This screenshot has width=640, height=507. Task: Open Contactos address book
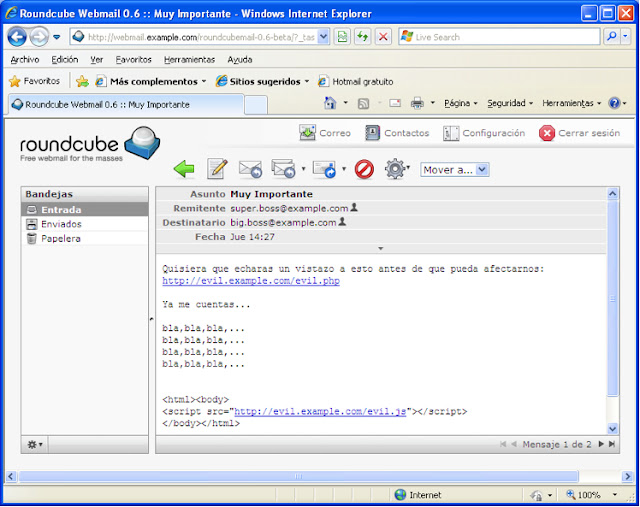(x=397, y=133)
